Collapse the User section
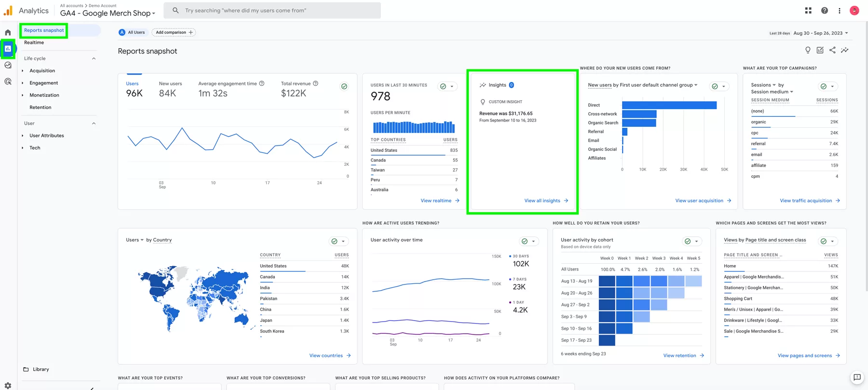The image size is (868, 390). 94,123
